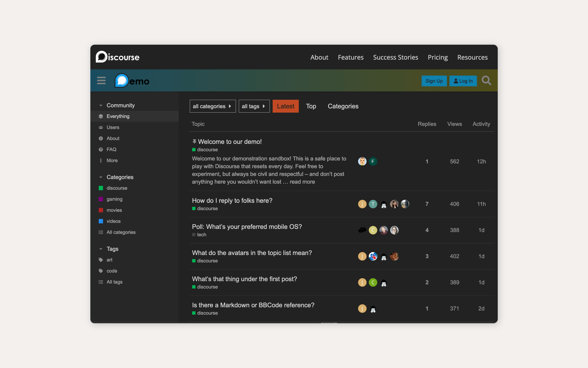The height and width of the screenshot is (368, 588).
Task: Switch to the Categories tab
Action: click(343, 106)
